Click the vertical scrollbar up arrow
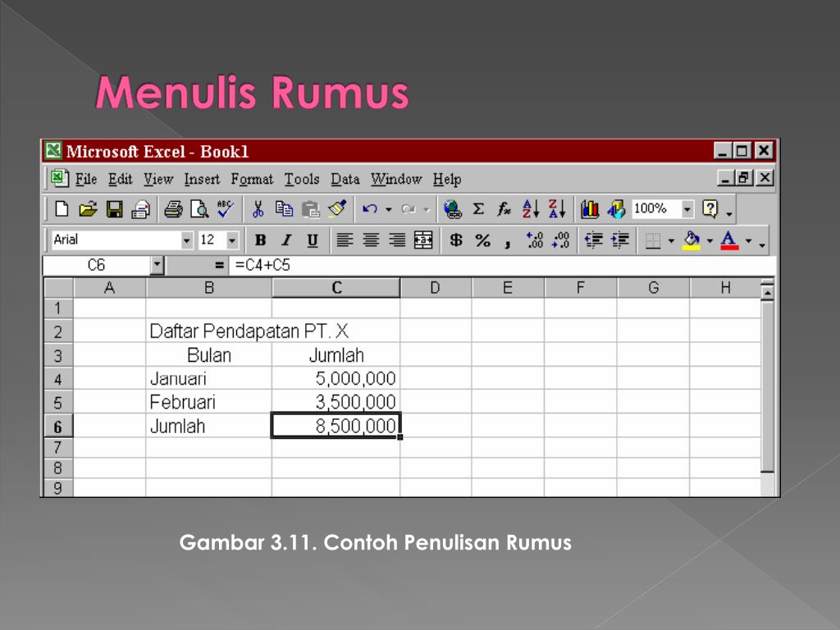 (768, 293)
